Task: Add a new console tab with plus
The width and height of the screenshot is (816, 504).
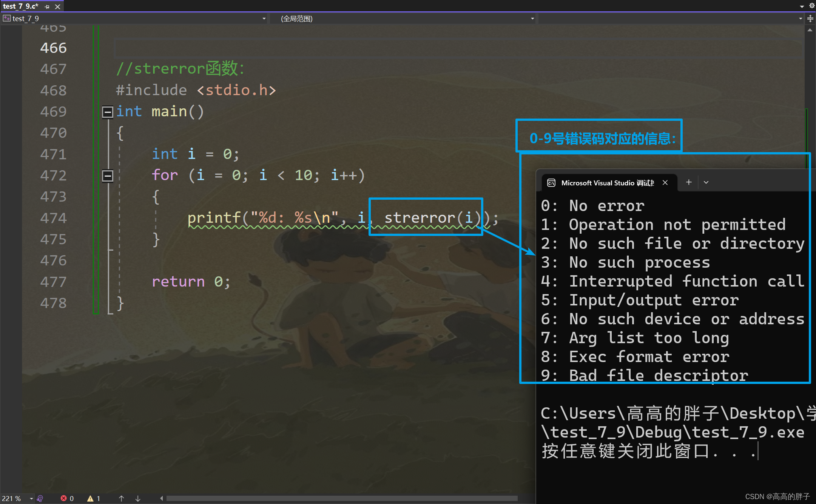Action: (689, 182)
